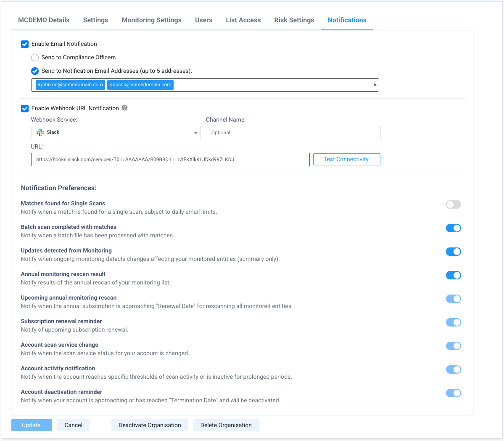Open the Monitoring Settings tab
Screen dimensions: 504x441
coord(151,20)
